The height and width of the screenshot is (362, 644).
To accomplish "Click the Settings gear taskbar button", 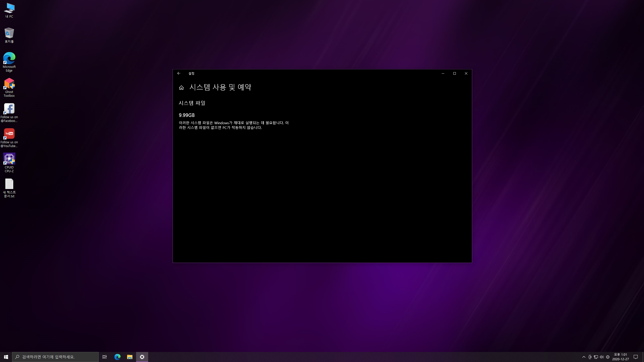I will [x=142, y=357].
